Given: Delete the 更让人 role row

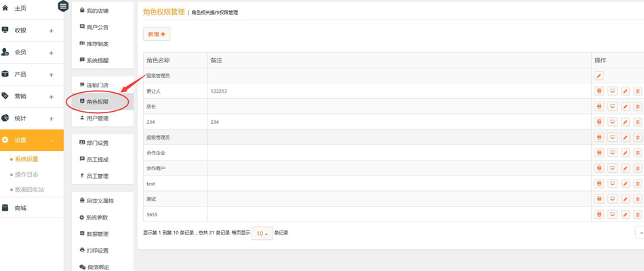Looking at the screenshot, I should pyautogui.click(x=637, y=91).
